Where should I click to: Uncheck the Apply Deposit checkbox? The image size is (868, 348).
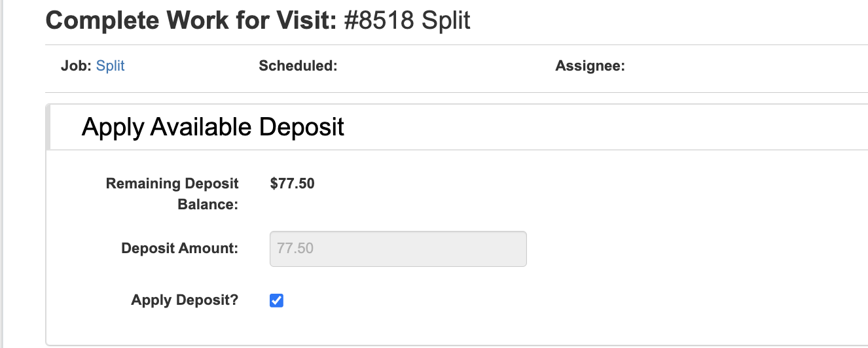(277, 301)
